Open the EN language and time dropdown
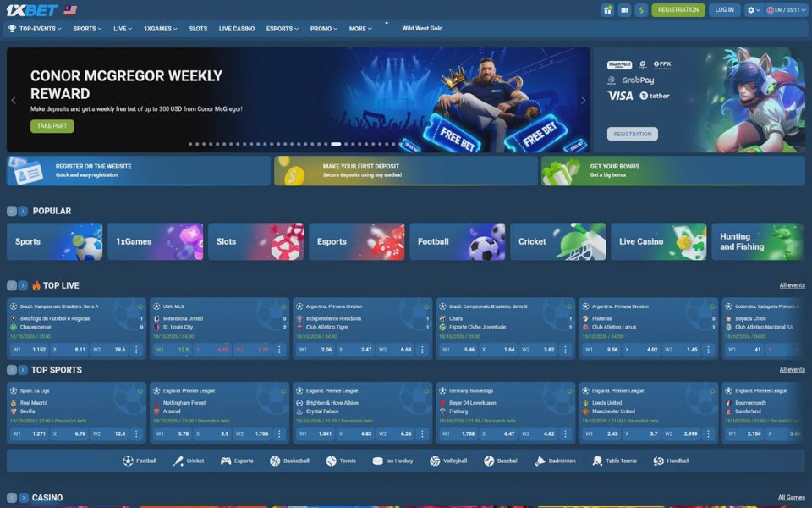This screenshot has width=812, height=508. 786,10
